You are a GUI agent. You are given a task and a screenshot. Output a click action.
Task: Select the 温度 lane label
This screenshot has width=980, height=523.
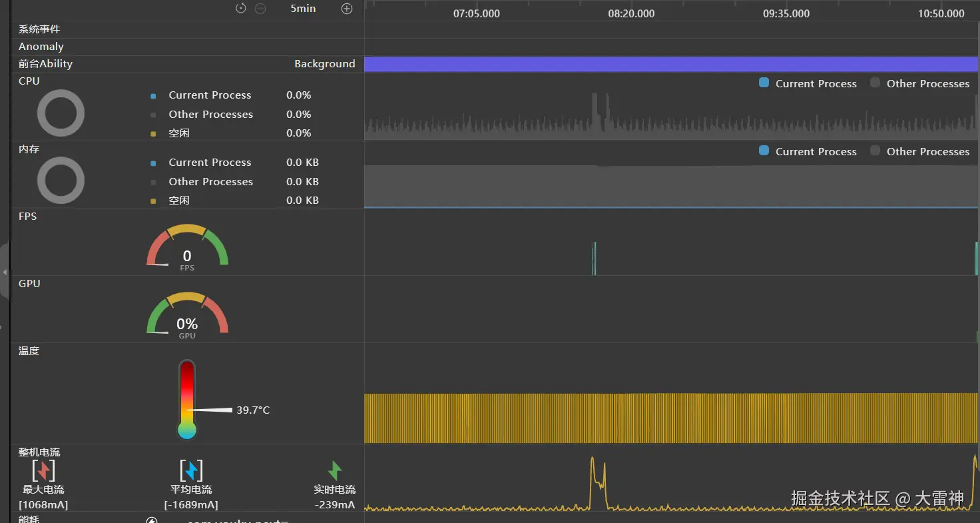click(x=29, y=351)
